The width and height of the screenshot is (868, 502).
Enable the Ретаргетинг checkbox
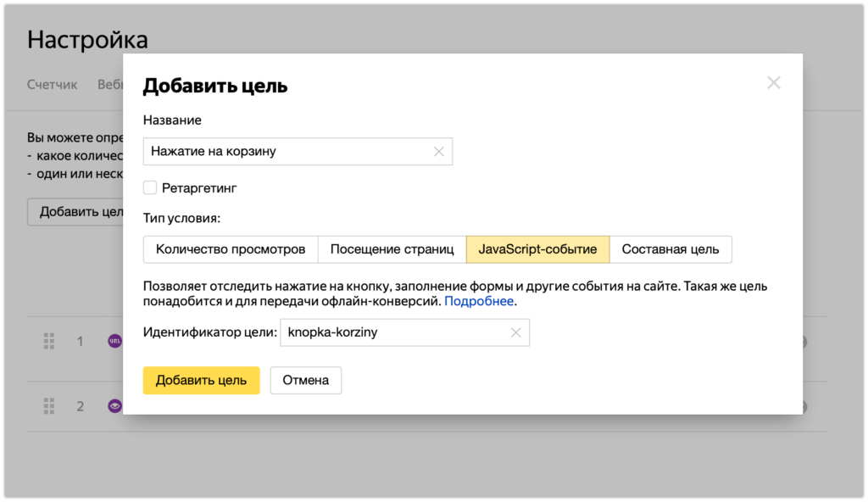coord(150,187)
